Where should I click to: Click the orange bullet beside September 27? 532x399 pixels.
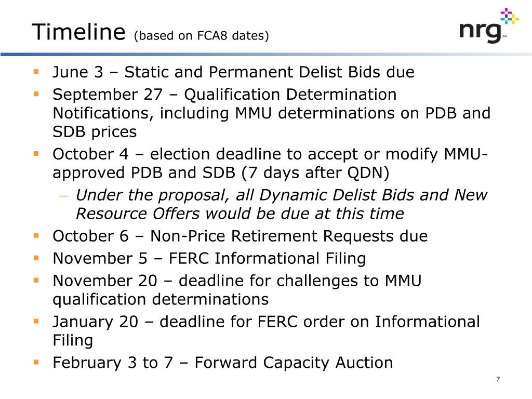36,94
